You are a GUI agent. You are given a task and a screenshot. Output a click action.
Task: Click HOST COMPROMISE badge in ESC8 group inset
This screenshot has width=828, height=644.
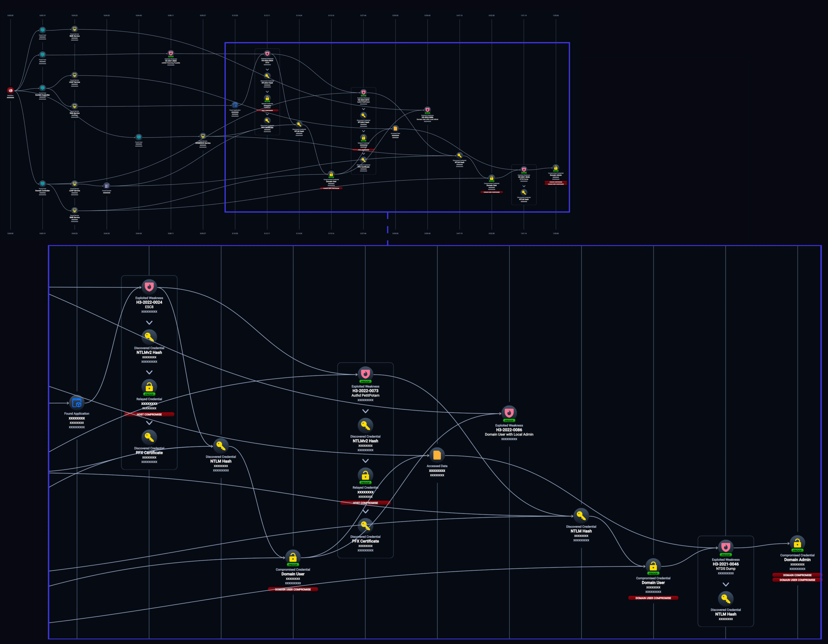point(149,414)
